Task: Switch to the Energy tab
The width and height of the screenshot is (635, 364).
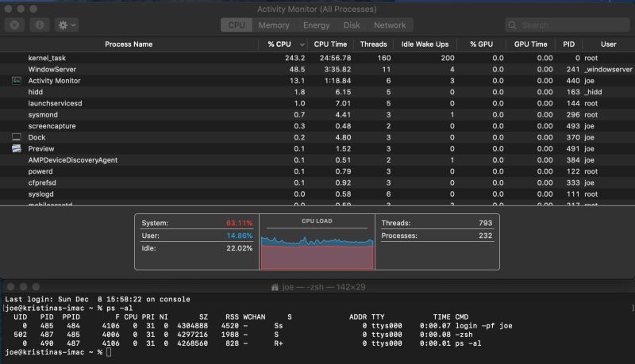Action: (x=316, y=25)
